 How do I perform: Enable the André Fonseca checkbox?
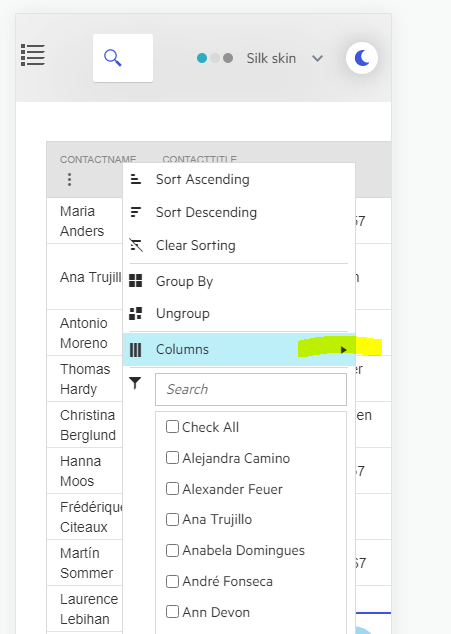tap(172, 581)
